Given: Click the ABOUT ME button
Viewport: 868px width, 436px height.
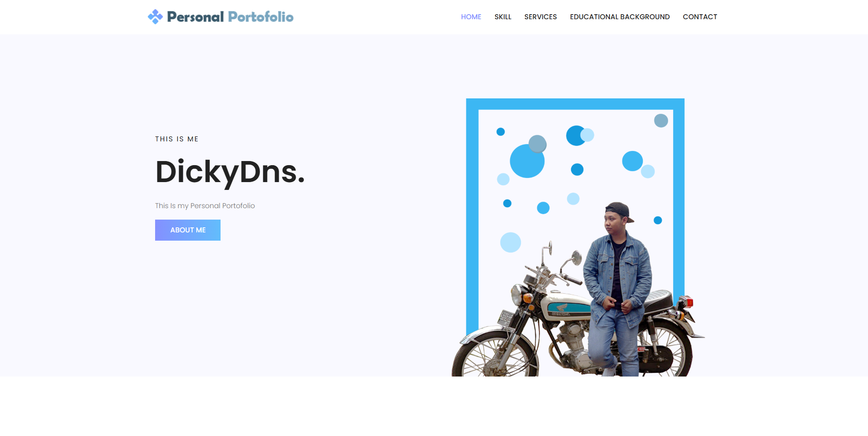Looking at the screenshot, I should point(188,230).
